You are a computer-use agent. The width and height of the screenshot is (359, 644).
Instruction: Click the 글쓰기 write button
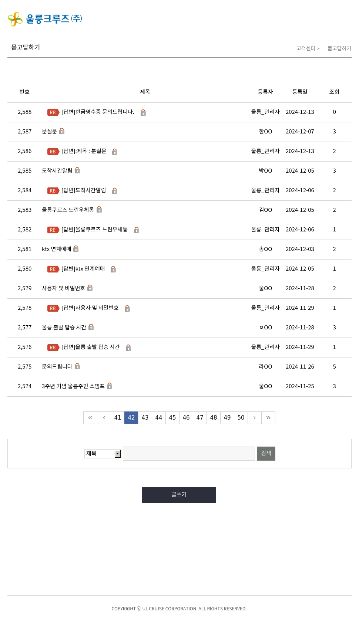(179, 495)
